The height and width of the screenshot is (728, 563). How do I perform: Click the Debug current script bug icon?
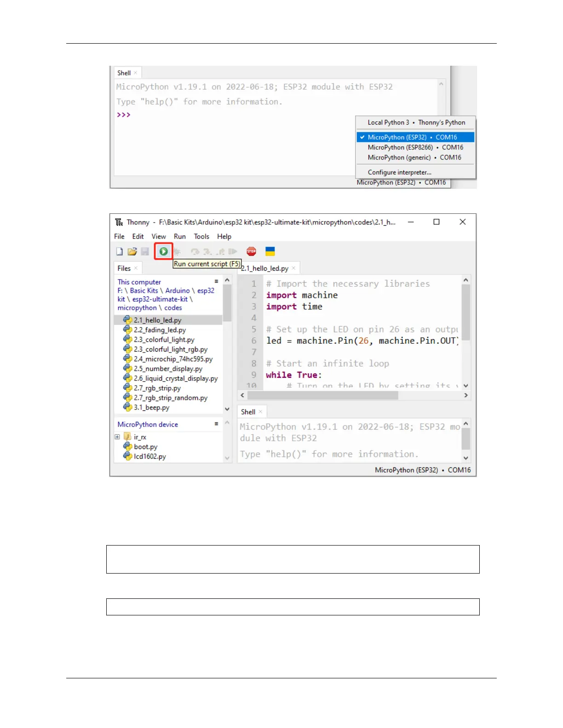177,251
